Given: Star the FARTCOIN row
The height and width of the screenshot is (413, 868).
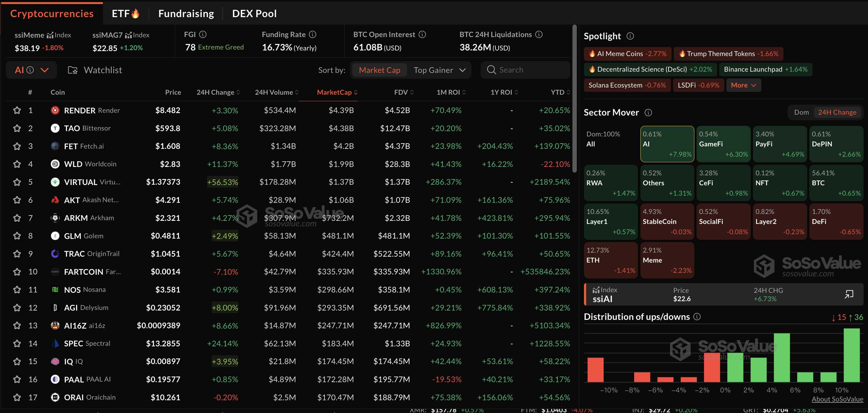Looking at the screenshot, I should pyautogui.click(x=17, y=272).
